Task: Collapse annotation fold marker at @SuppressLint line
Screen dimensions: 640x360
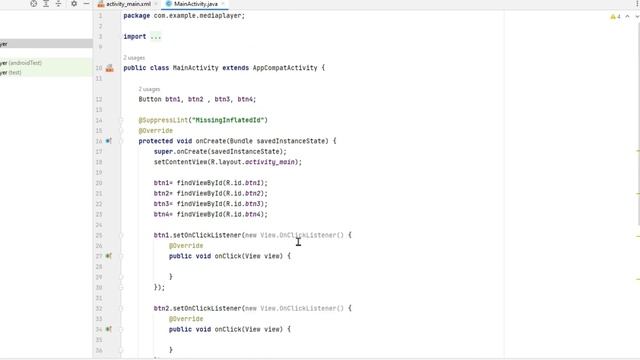Action: 121,120
